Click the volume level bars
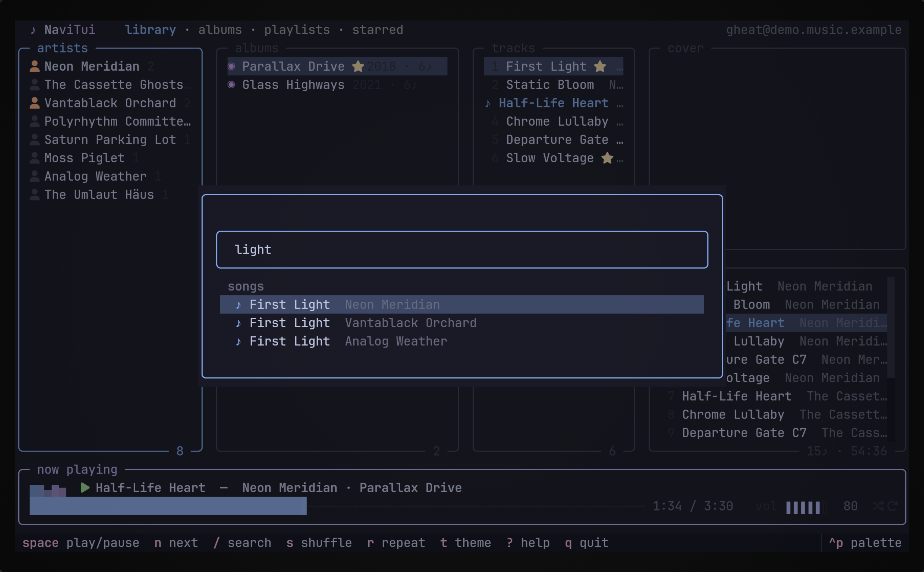Screen dimensions: 924x572 point(806,507)
